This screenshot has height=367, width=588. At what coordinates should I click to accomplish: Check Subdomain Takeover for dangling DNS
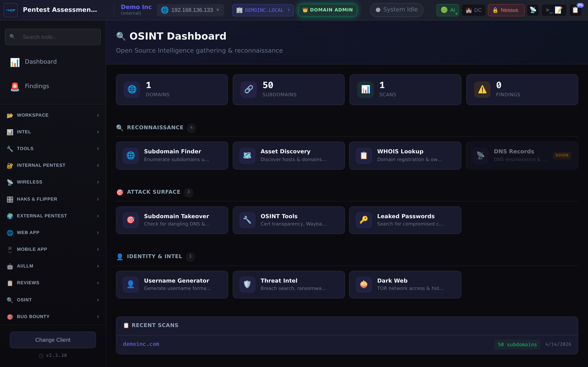click(x=172, y=220)
